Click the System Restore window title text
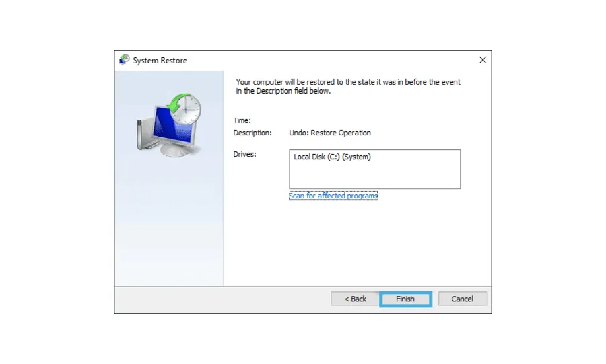 [x=160, y=61]
